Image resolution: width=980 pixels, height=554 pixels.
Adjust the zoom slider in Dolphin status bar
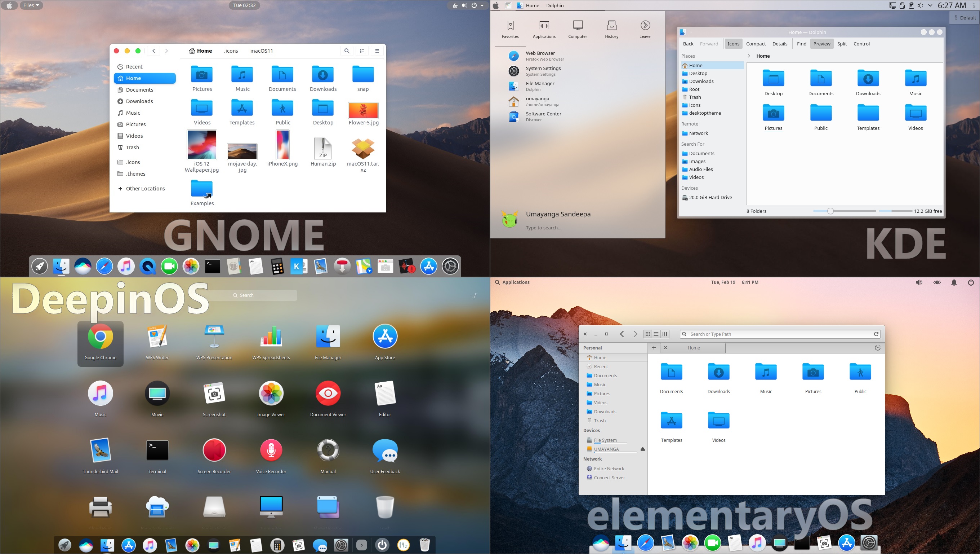pos(830,211)
